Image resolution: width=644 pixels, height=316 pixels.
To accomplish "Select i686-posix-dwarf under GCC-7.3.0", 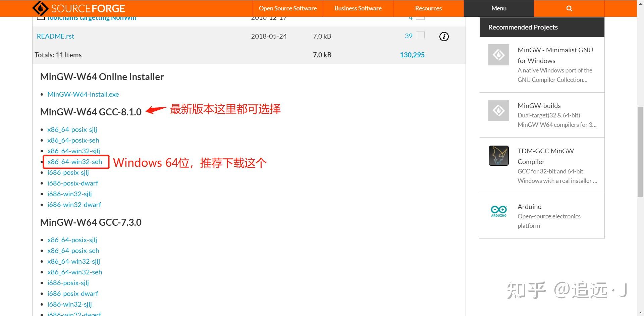I will tap(73, 294).
